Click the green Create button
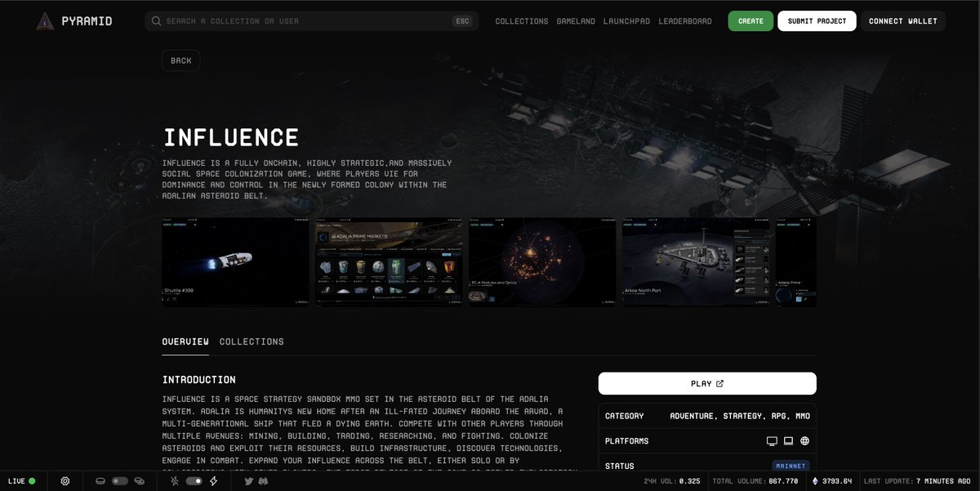The height and width of the screenshot is (491, 980). pos(751,21)
